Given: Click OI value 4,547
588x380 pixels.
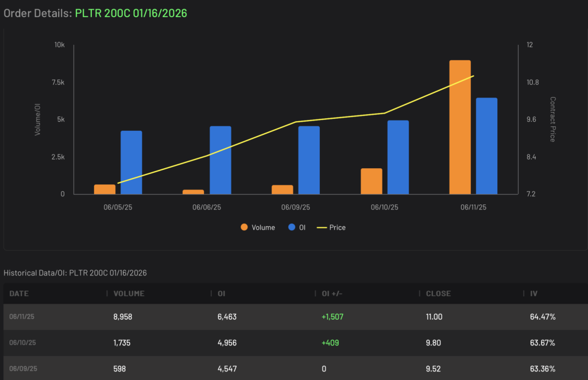Looking at the screenshot, I should point(227,369).
